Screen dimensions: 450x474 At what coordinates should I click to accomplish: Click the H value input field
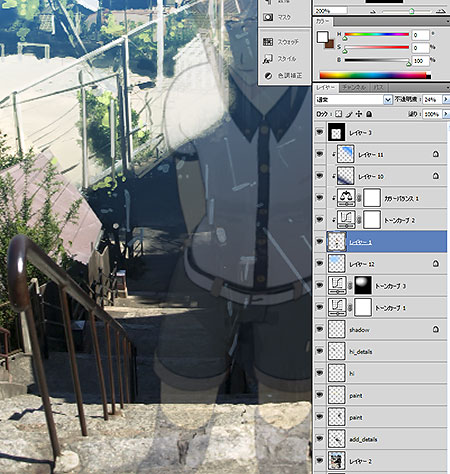(x=420, y=35)
